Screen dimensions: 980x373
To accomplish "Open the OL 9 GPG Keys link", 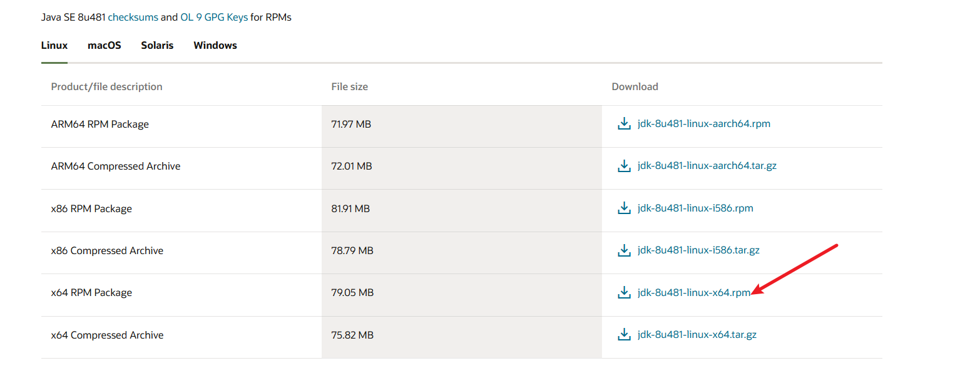I will click(214, 18).
